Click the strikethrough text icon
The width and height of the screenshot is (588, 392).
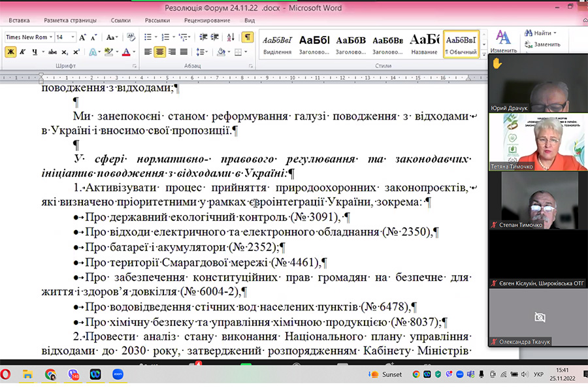[53, 52]
